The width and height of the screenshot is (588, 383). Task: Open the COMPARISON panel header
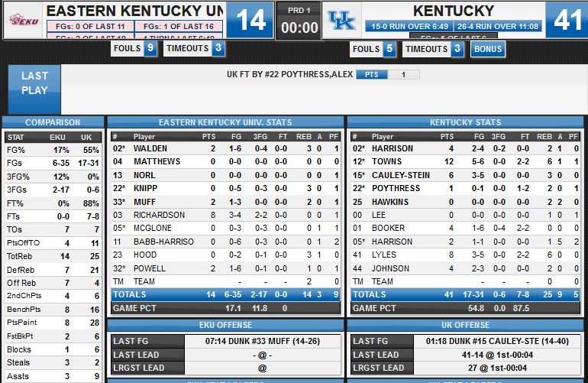click(x=53, y=122)
